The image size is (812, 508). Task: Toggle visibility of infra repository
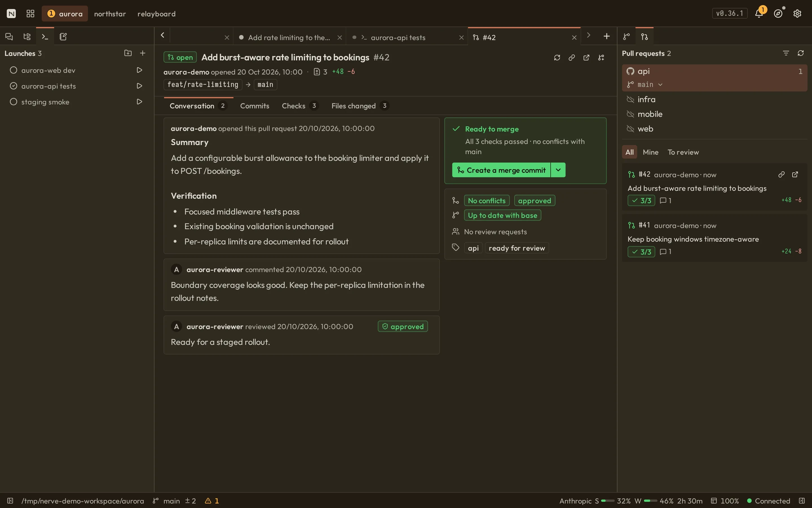click(630, 99)
